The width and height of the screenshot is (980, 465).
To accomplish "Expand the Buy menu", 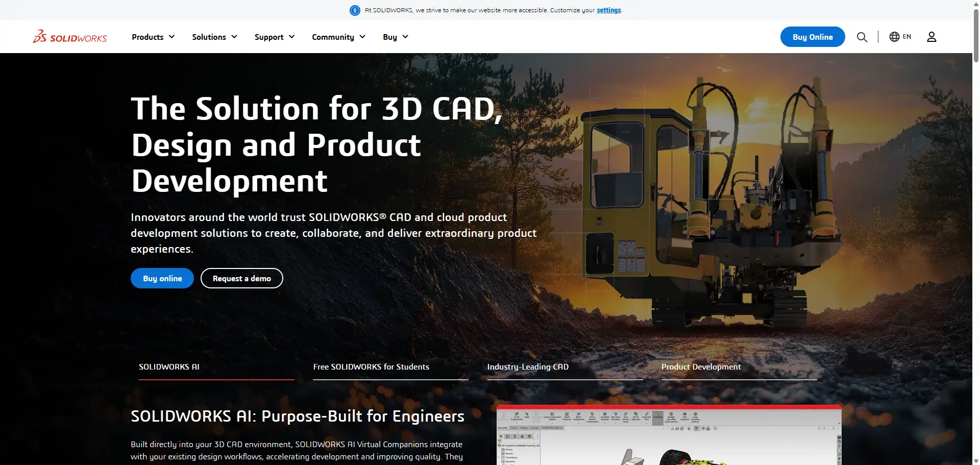I will (x=396, y=37).
